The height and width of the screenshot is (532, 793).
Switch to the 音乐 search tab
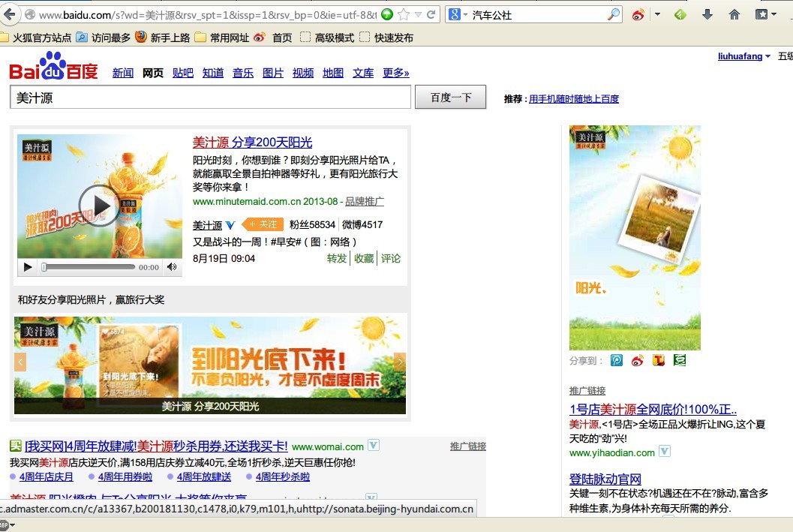tap(243, 73)
